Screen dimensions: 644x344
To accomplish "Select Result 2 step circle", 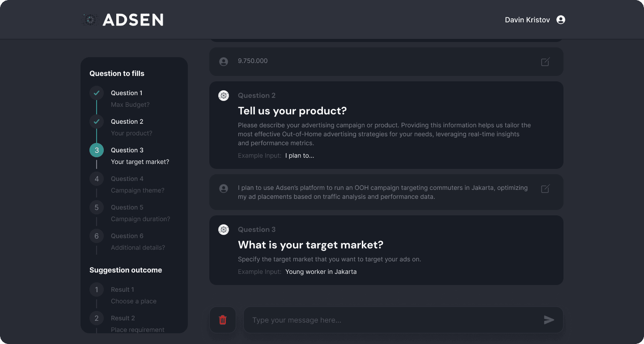I will point(97,318).
